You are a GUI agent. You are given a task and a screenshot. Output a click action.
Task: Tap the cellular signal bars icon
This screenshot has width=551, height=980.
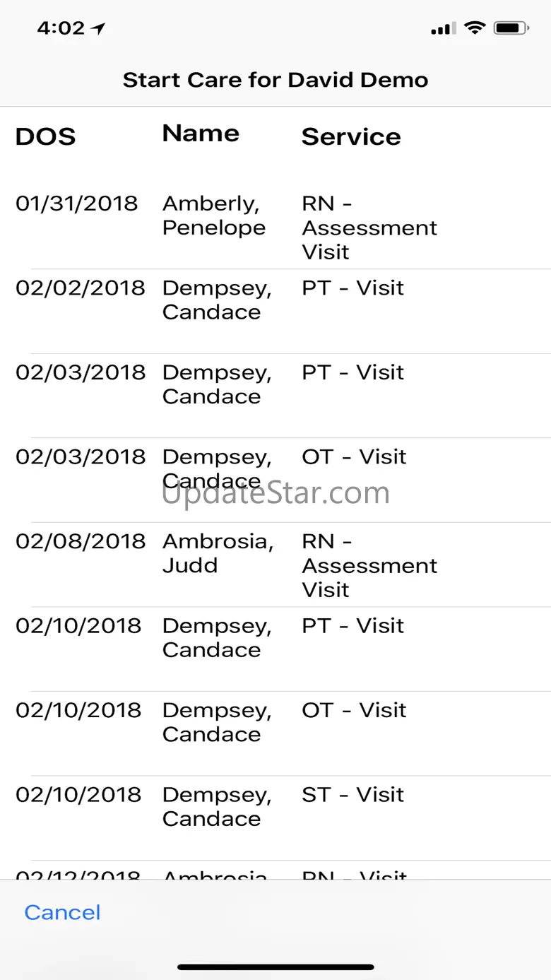(443, 29)
